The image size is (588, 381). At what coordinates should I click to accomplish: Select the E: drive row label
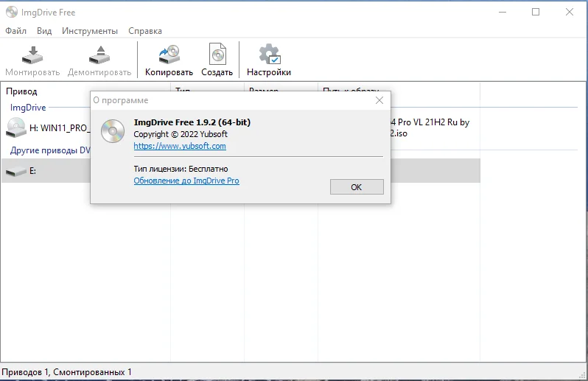32,171
